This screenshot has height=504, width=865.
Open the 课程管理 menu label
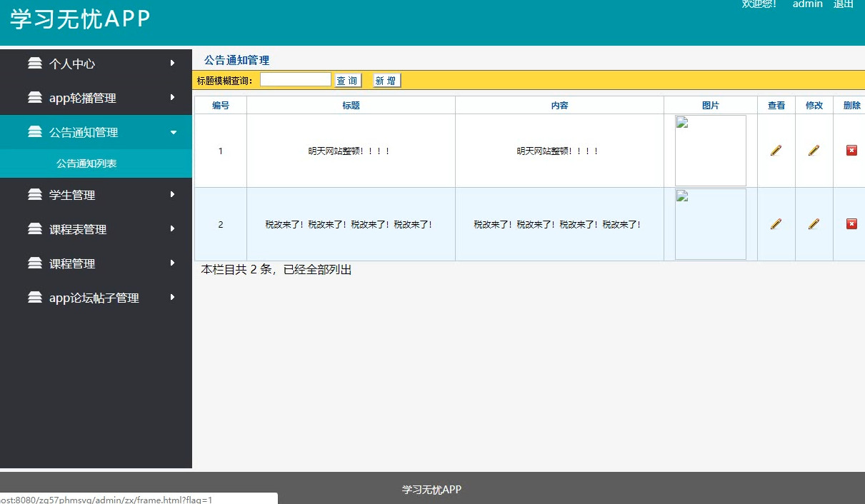72,263
